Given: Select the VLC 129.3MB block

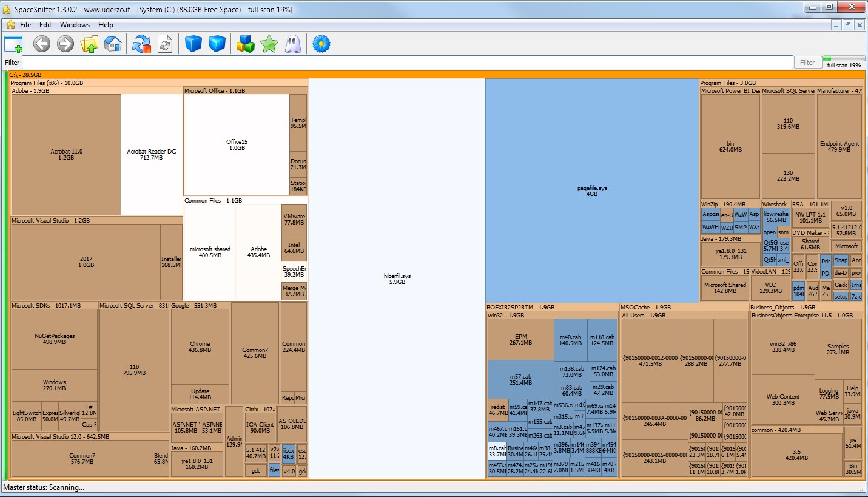Looking at the screenshot, I should (770, 288).
